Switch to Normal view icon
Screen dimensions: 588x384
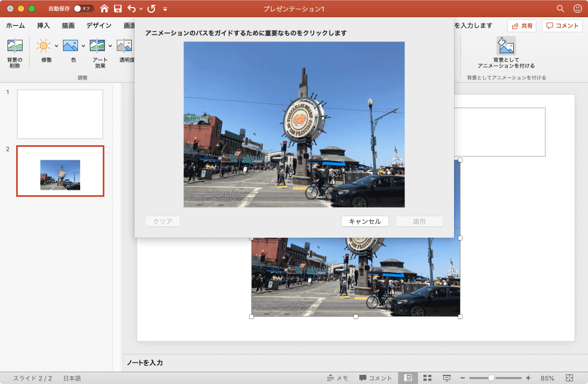[408, 378]
